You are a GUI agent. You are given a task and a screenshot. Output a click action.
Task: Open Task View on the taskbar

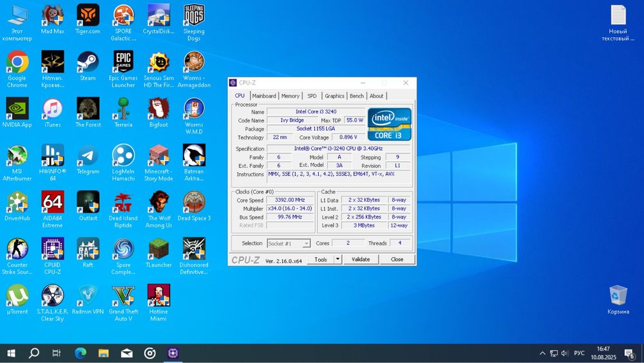[56, 353]
